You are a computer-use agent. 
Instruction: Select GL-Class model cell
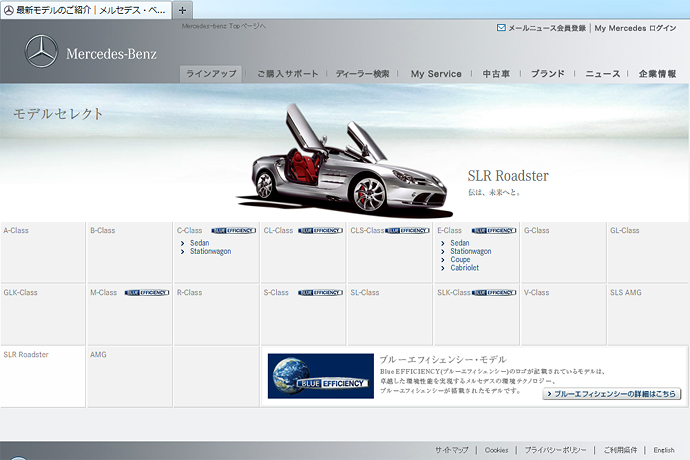648,252
